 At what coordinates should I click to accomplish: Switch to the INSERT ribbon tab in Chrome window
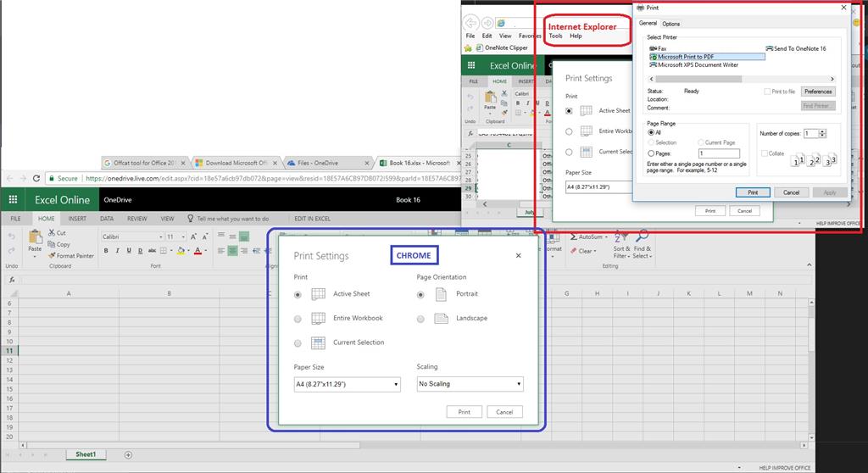point(77,219)
